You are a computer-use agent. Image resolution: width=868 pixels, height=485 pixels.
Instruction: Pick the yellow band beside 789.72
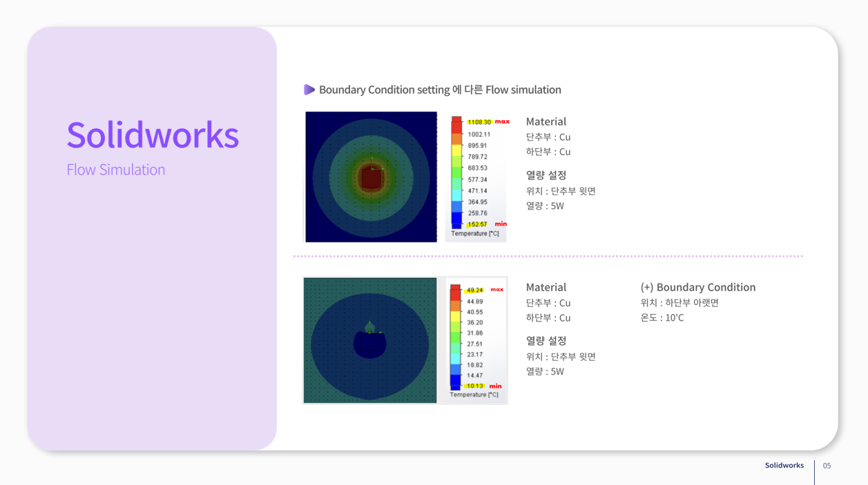click(x=456, y=150)
